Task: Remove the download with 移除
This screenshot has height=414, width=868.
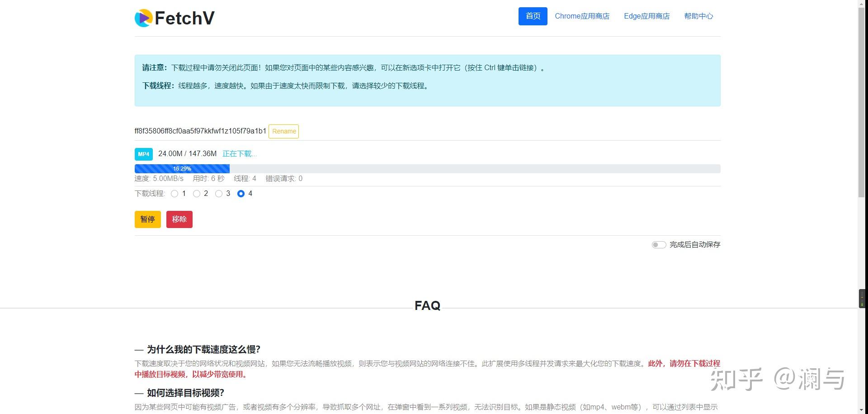Action: 179,219
